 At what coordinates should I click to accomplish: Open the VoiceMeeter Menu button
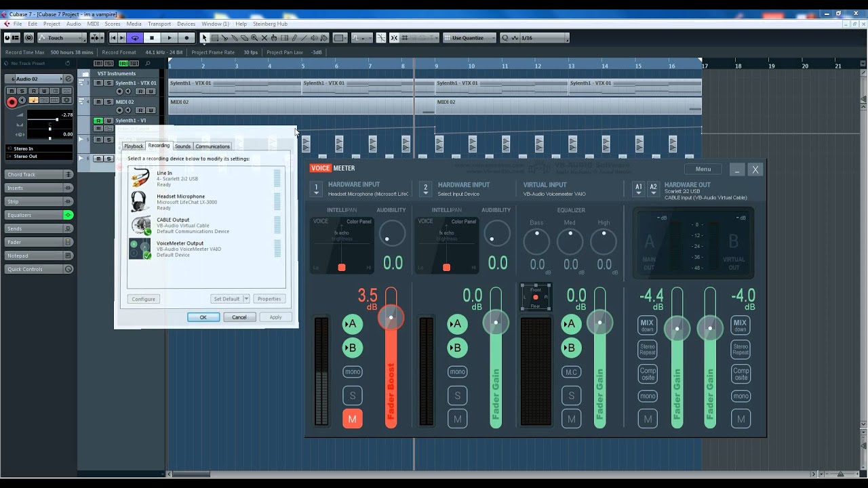(703, 169)
